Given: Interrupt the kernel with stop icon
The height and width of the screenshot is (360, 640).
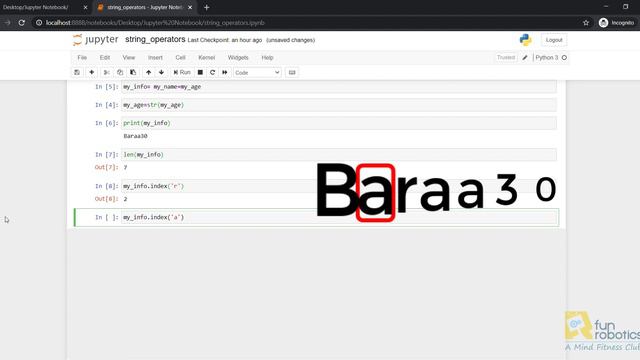Looking at the screenshot, I should tap(200, 72).
